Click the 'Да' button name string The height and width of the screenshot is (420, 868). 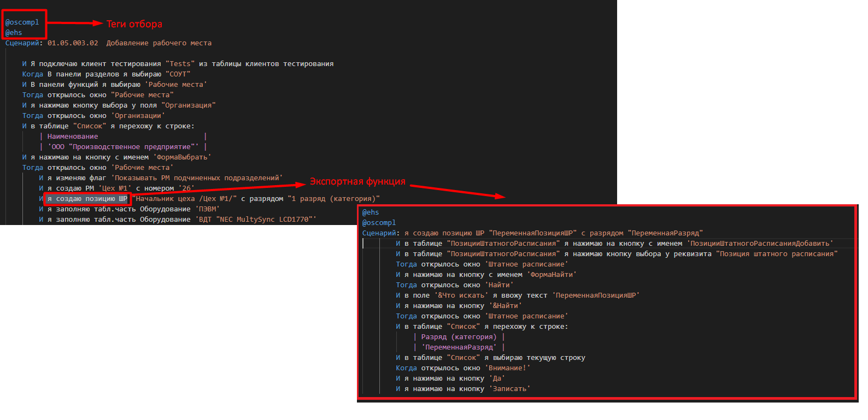[x=497, y=378]
